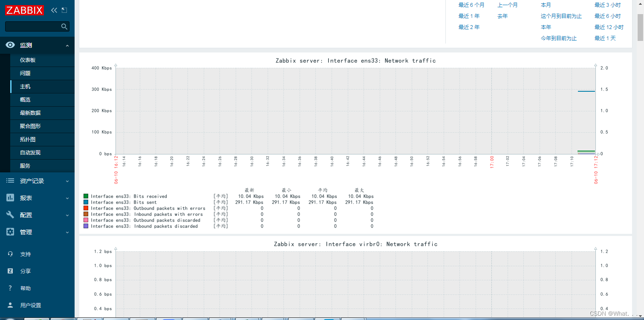Viewport: 644px width, 320px height.
Task: Click the 帮助 question mark icon
Action: (10, 288)
